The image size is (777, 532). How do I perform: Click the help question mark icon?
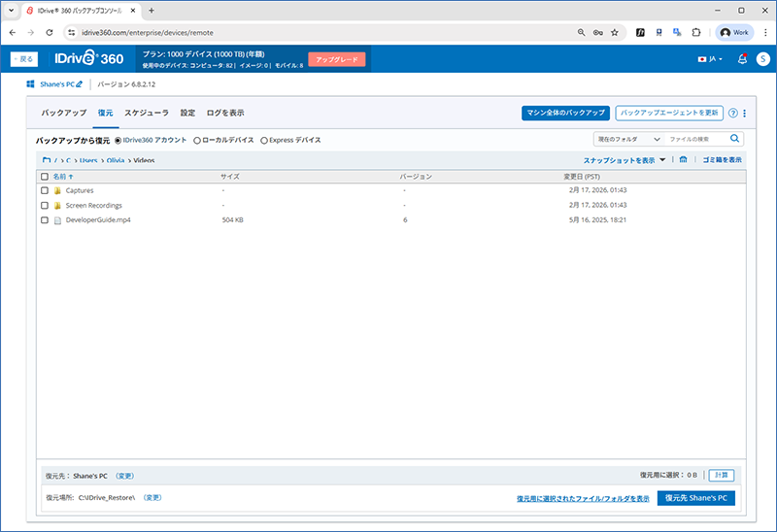[x=732, y=114]
